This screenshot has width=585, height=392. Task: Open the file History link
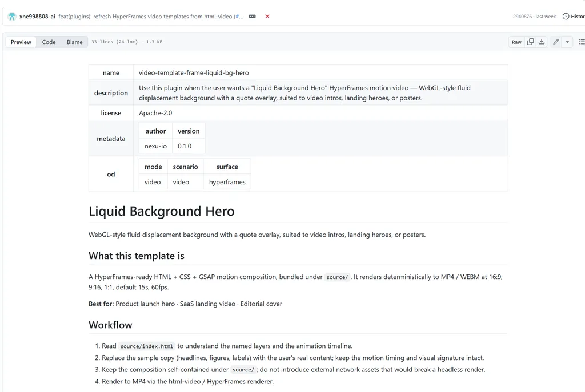click(x=574, y=17)
